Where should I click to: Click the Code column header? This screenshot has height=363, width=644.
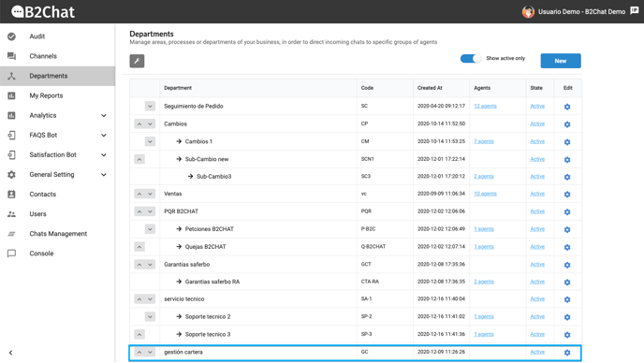(367, 88)
